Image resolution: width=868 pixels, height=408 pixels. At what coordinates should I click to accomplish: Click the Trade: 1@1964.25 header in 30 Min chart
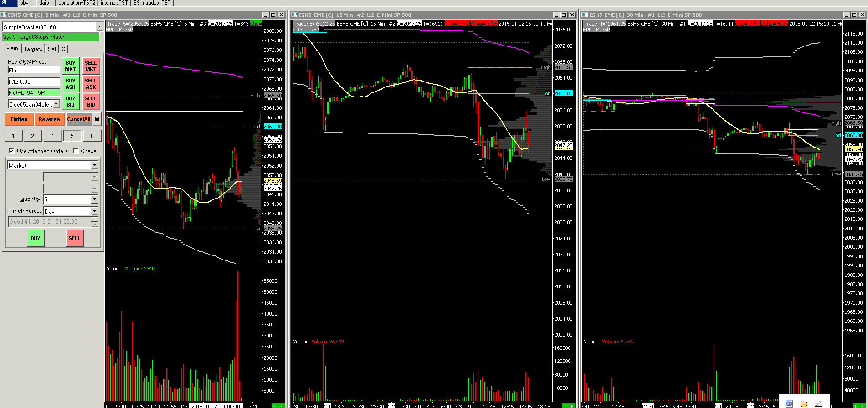tap(605, 24)
